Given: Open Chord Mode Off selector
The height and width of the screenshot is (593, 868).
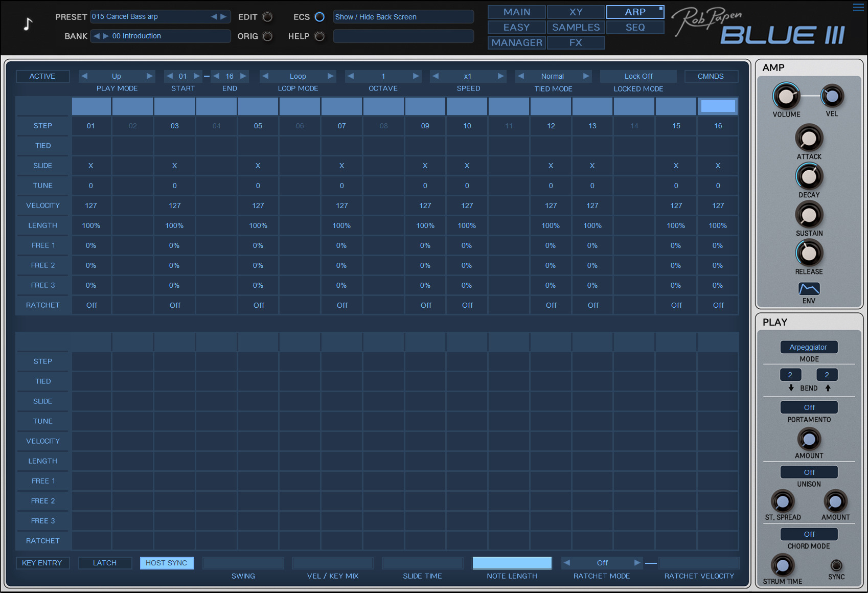Looking at the screenshot, I should [809, 534].
